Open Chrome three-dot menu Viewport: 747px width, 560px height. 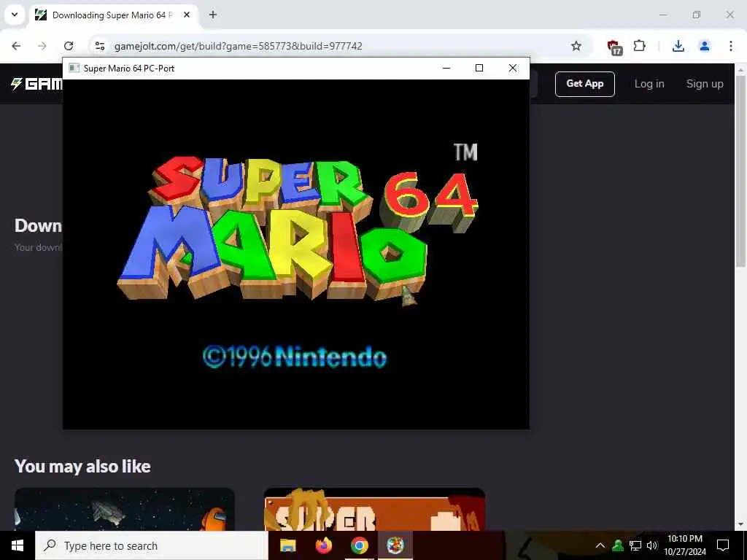click(731, 46)
